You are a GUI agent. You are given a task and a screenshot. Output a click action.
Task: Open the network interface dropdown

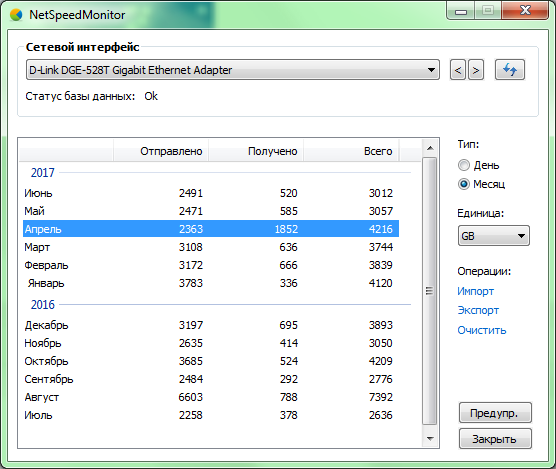point(233,69)
